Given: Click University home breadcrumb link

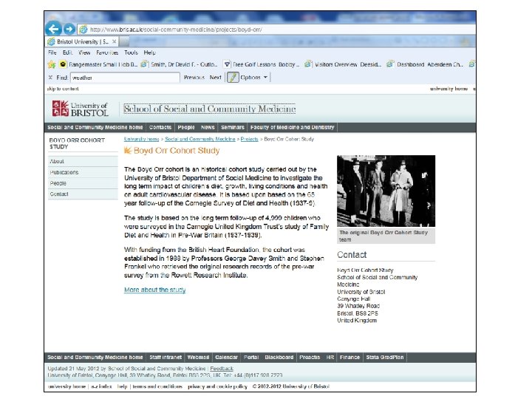Looking at the screenshot, I should [x=141, y=139].
